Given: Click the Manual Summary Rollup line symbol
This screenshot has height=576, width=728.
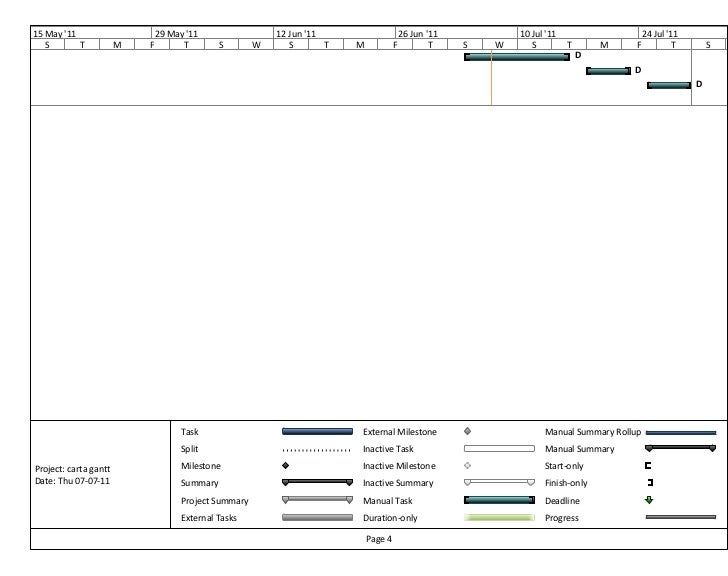Looking at the screenshot, I should 681,433.
